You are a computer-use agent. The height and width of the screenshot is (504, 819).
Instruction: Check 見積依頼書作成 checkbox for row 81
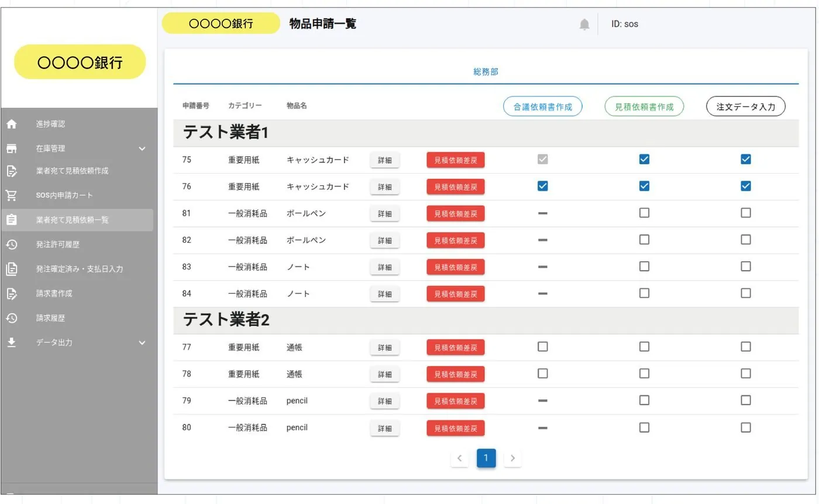click(644, 213)
